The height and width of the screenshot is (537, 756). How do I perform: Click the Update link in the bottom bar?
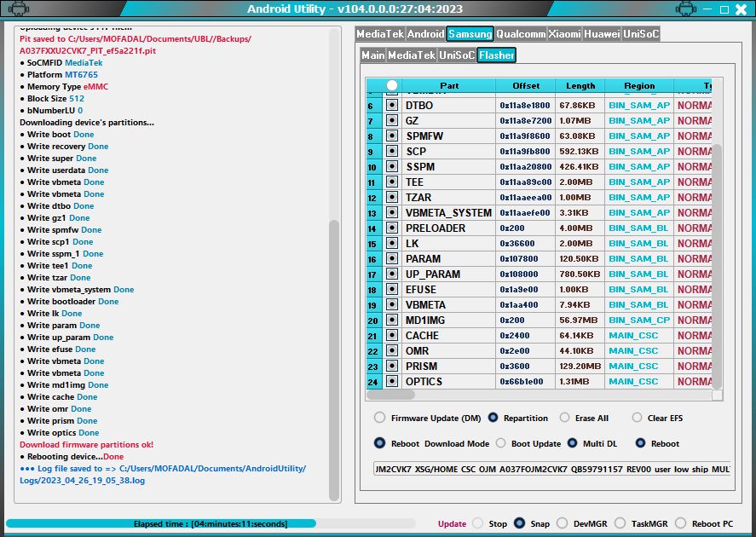(x=452, y=523)
